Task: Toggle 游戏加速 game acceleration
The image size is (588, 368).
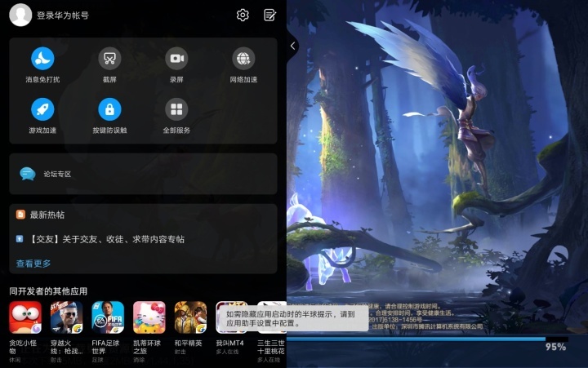Action: click(x=42, y=109)
